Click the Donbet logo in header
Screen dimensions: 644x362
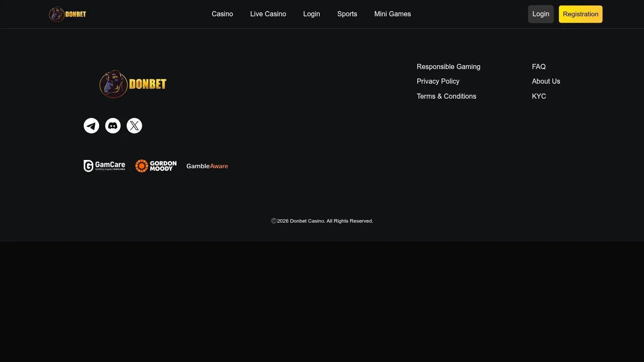point(68,14)
